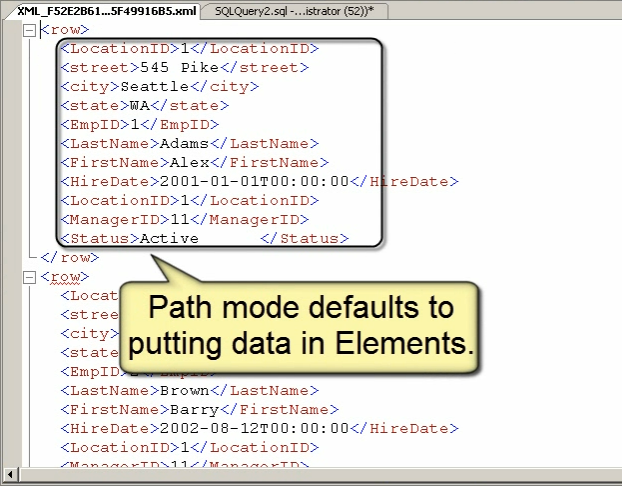Click the second row opening tag
This screenshot has height=486, width=622.
pos(65,277)
